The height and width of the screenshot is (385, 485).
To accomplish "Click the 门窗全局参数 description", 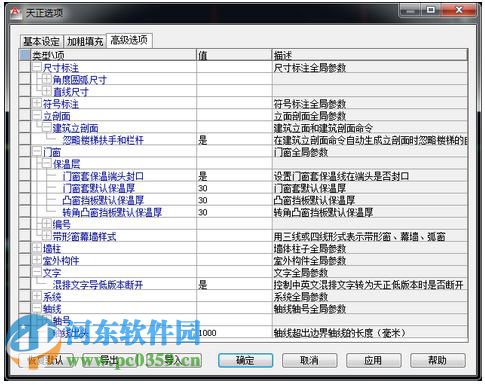I will pyautogui.click(x=301, y=152).
